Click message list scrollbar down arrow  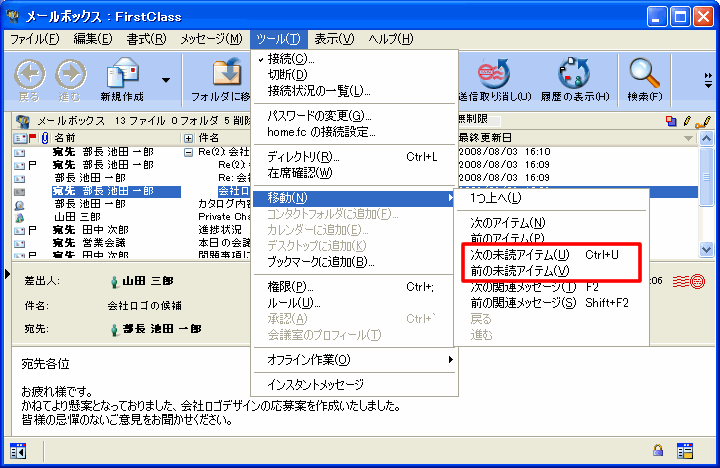706,249
